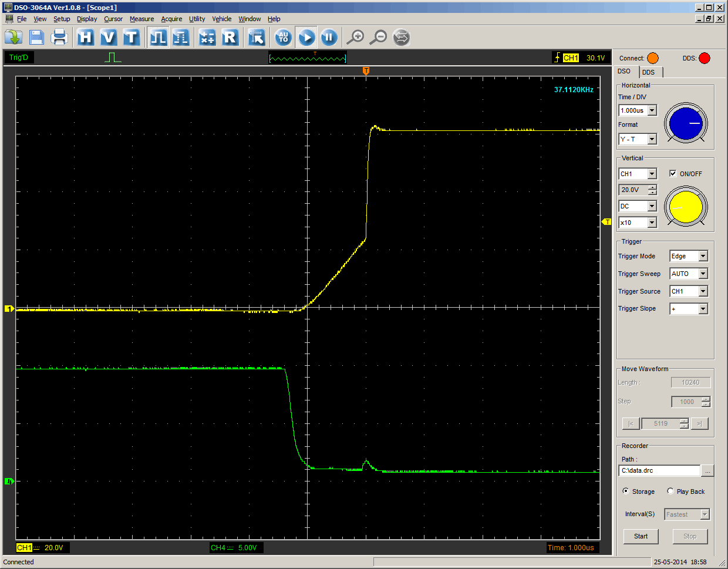Expand the Time/DIV dropdown
728x569 pixels.
point(652,110)
